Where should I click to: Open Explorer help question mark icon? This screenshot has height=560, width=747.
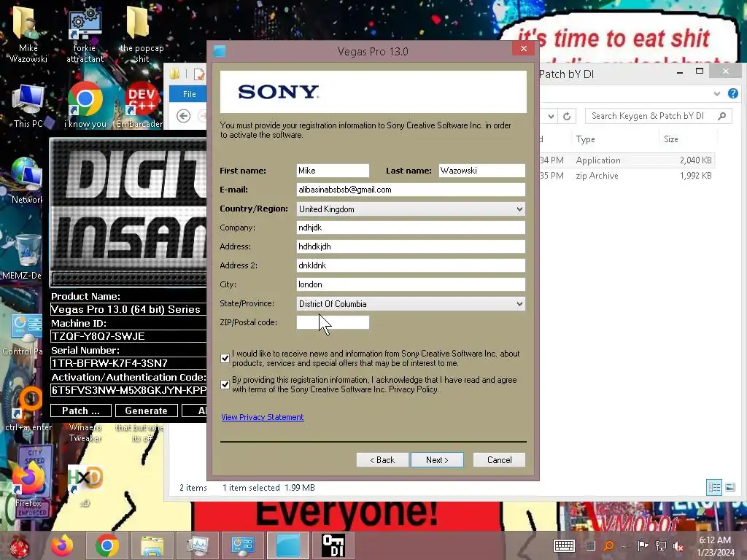tap(732, 93)
